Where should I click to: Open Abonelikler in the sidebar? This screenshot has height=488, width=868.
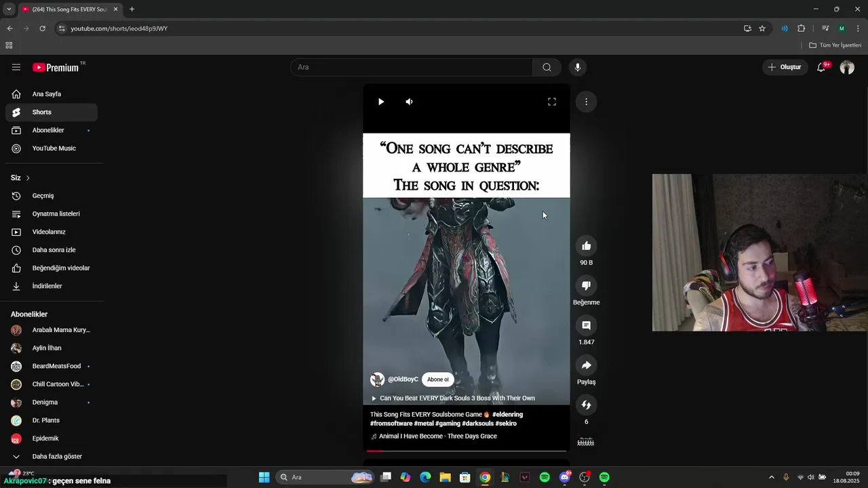click(x=52, y=130)
